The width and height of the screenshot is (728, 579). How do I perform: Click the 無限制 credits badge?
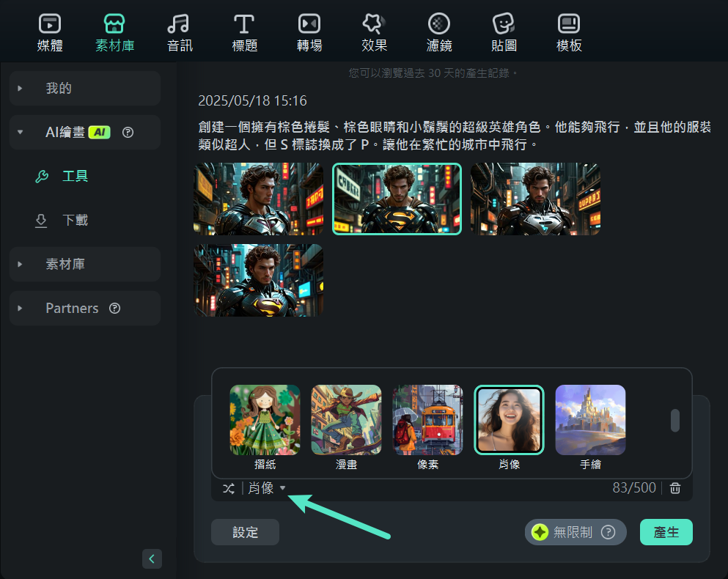(x=576, y=532)
